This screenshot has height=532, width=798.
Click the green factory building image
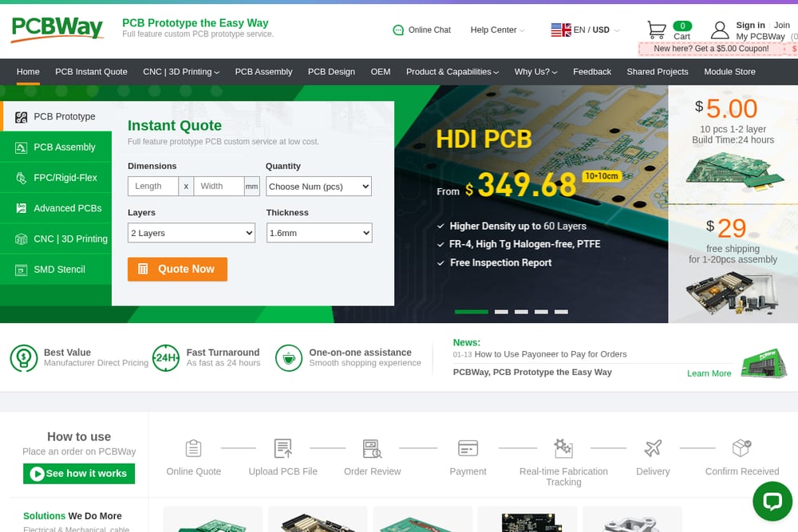[x=764, y=363]
